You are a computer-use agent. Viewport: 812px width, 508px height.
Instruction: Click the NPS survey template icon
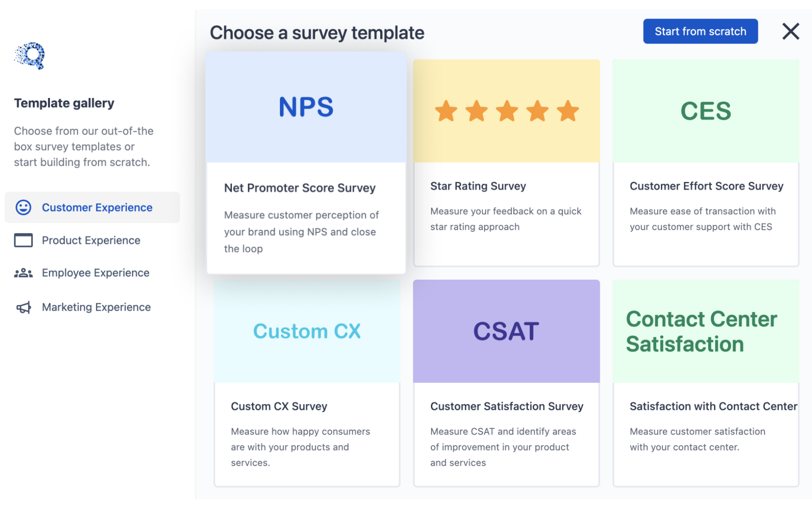click(307, 108)
